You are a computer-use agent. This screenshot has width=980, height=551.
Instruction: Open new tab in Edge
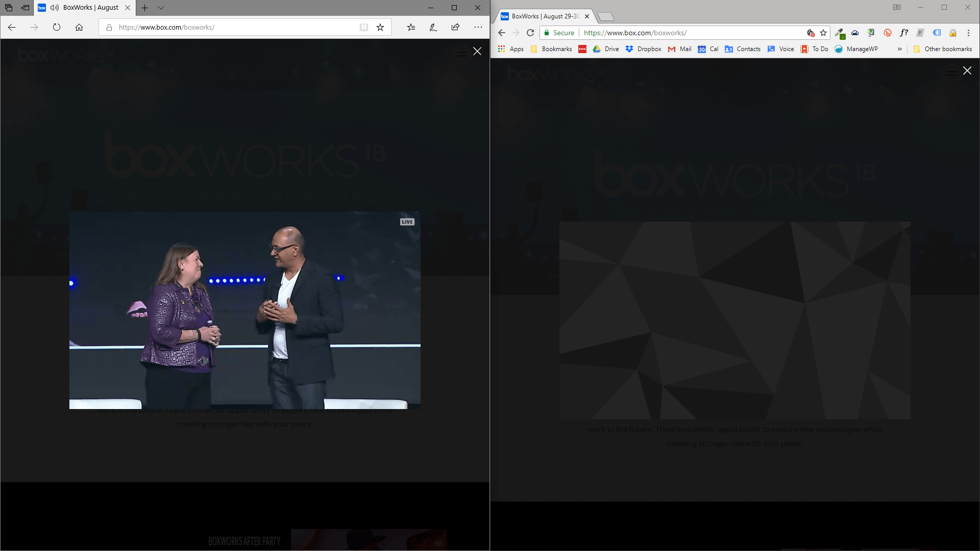point(145,8)
